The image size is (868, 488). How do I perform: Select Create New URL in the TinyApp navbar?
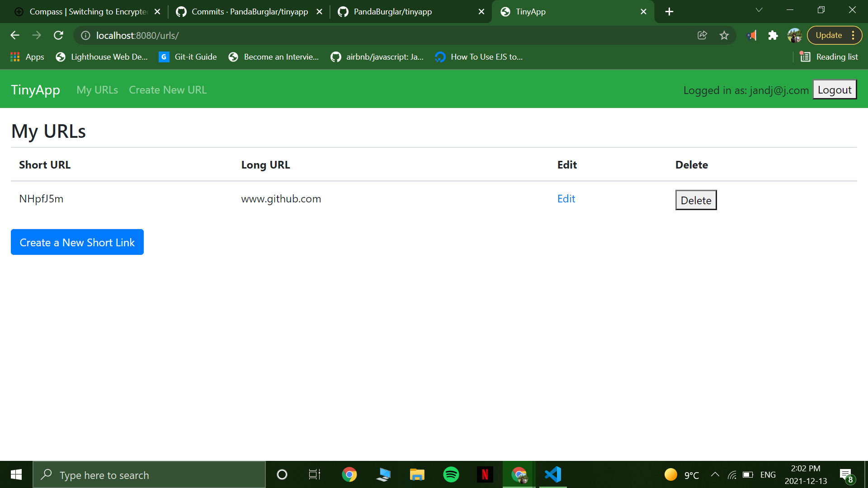(168, 89)
